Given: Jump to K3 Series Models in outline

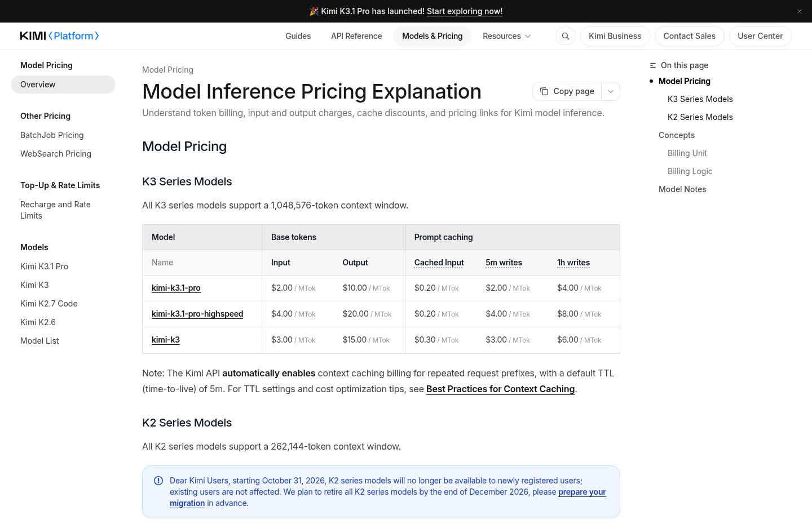Looking at the screenshot, I should 700,99.
